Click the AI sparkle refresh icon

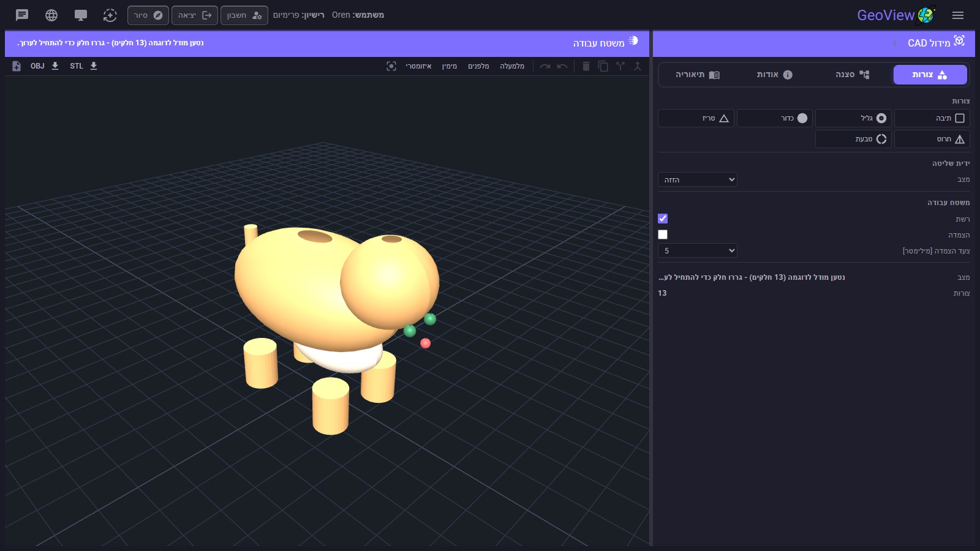tap(110, 15)
